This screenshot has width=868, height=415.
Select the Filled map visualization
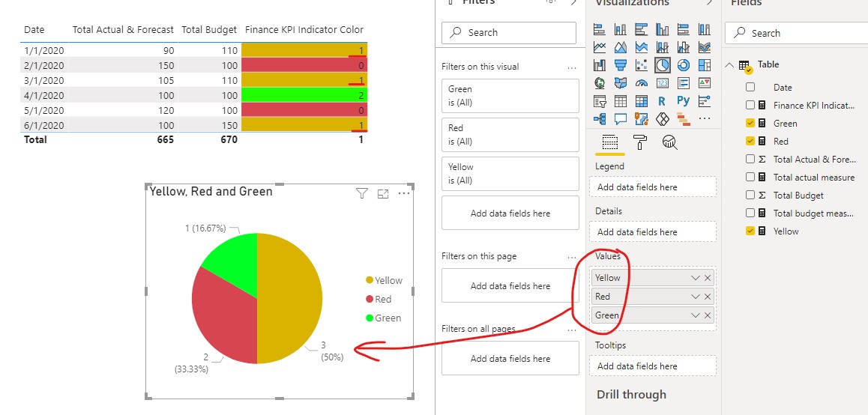point(621,83)
